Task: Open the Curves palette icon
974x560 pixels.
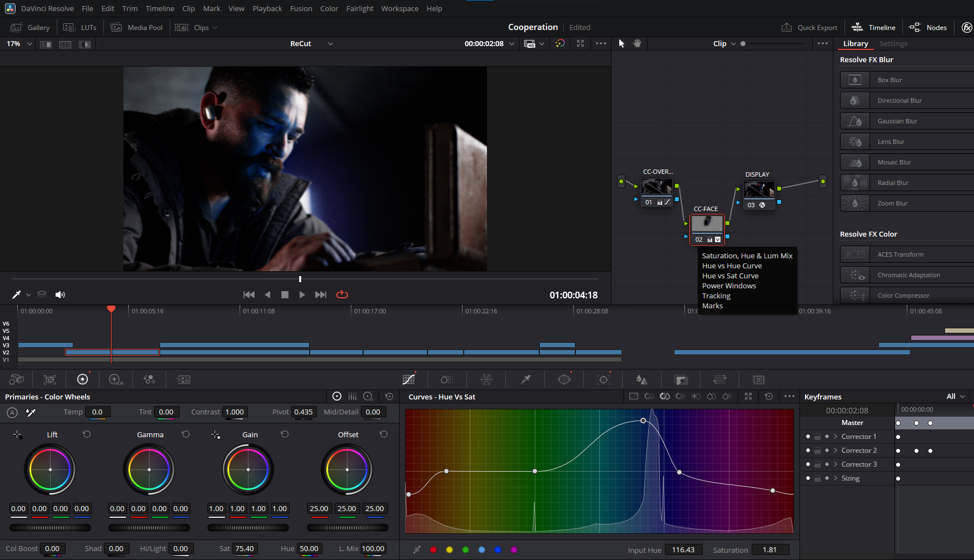Action: point(409,379)
